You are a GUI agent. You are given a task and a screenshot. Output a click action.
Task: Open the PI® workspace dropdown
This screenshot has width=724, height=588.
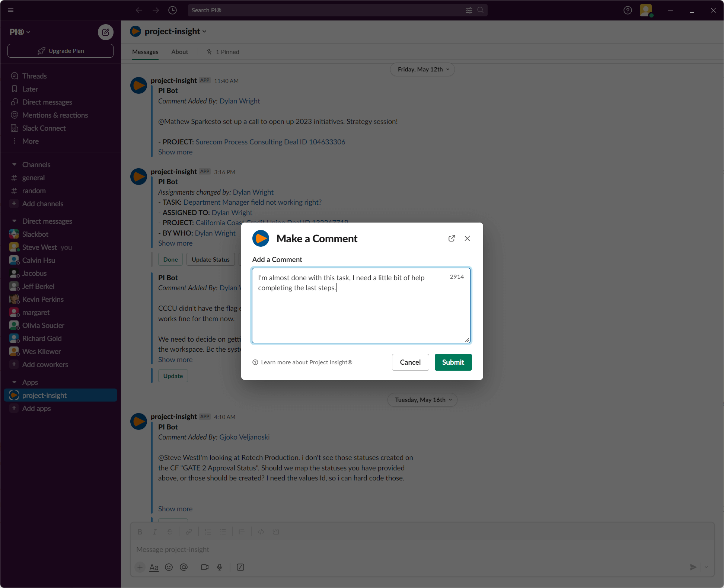tap(20, 32)
